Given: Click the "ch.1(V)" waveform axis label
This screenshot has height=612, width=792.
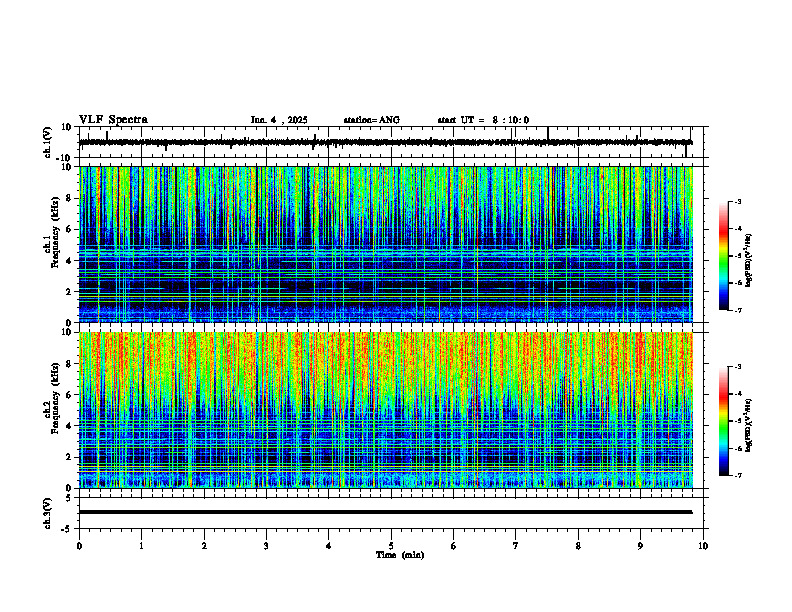Looking at the screenshot, I should pos(48,142).
